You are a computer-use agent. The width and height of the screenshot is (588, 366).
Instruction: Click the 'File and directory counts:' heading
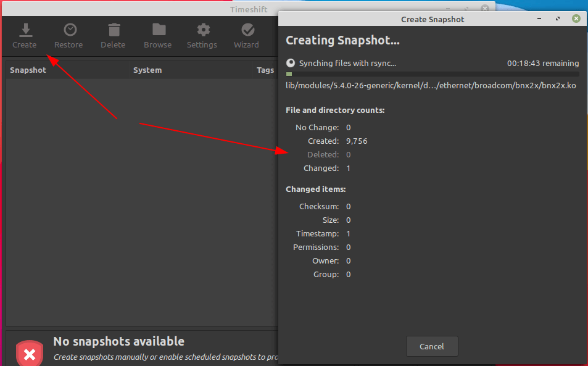(335, 110)
